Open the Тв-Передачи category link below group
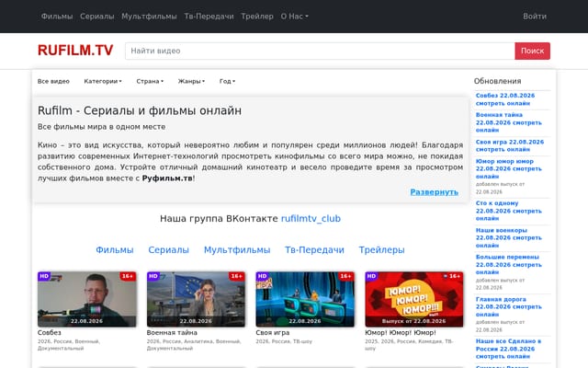The width and height of the screenshot is (588, 368). [314, 249]
